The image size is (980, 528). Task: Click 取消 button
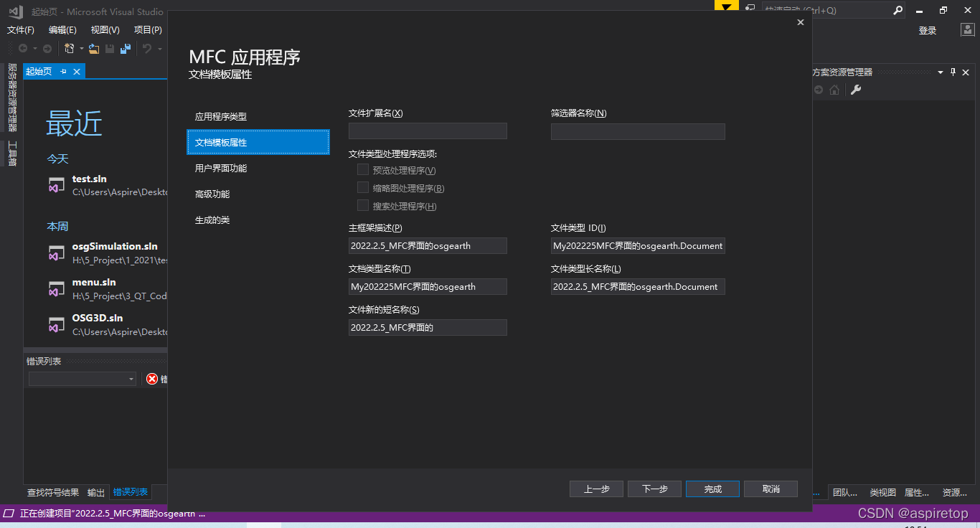click(x=771, y=489)
